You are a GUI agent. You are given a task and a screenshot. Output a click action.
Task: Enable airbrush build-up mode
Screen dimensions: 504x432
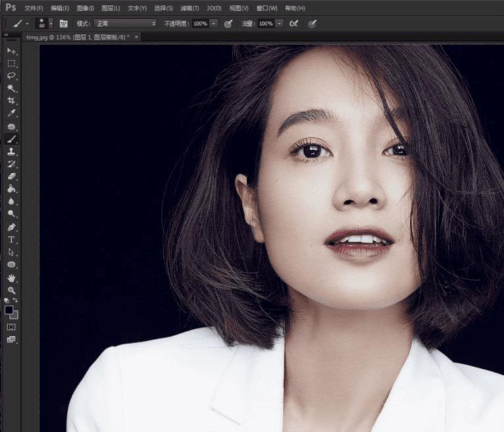click(293, 23)
